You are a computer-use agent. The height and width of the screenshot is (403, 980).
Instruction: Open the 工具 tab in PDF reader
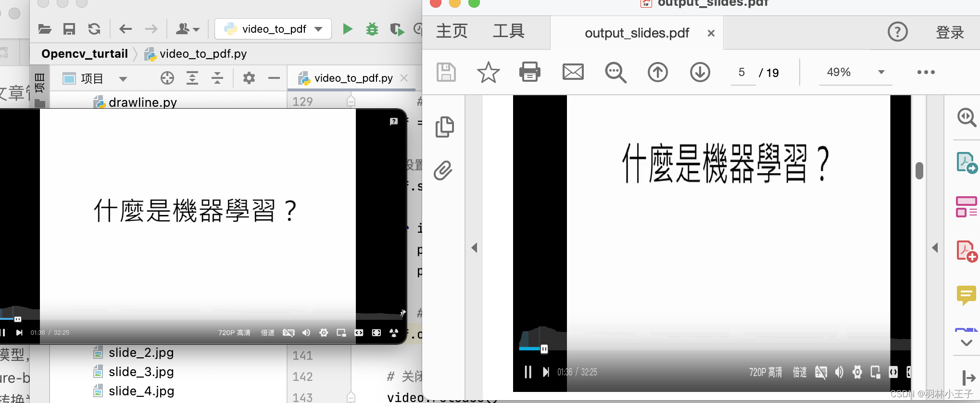(x=509, y=31)
